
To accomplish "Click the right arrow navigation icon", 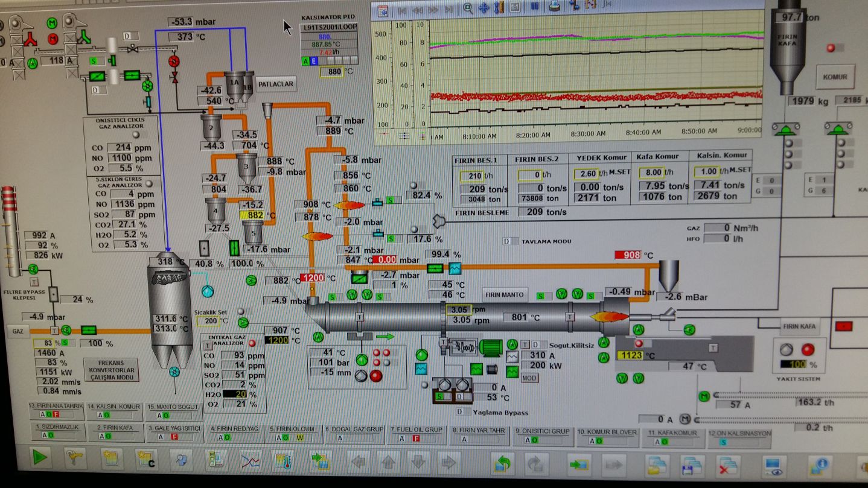I will point(447,463).
